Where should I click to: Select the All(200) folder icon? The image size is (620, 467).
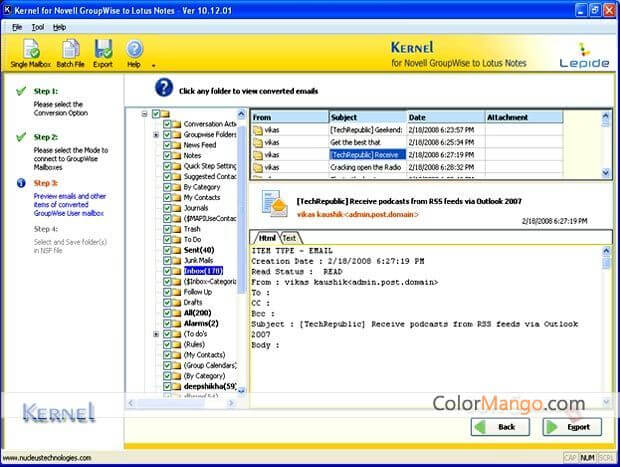176,313
